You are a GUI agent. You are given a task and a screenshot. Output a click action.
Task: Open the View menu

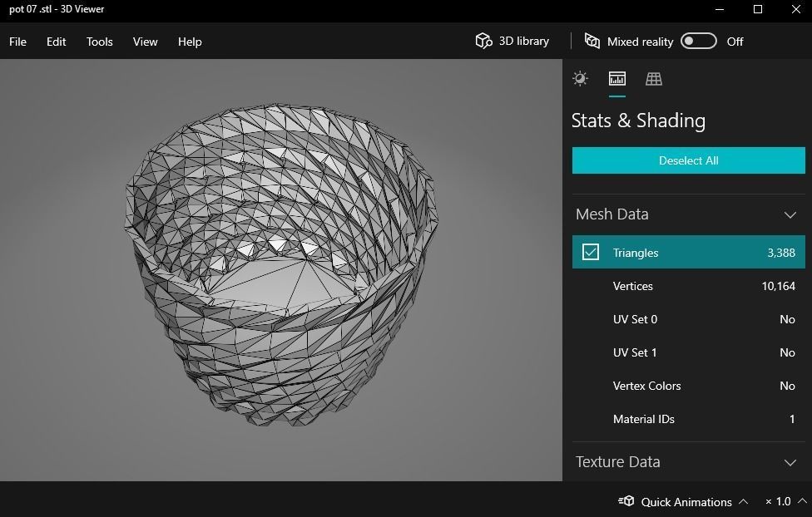[x=145, y=42]
